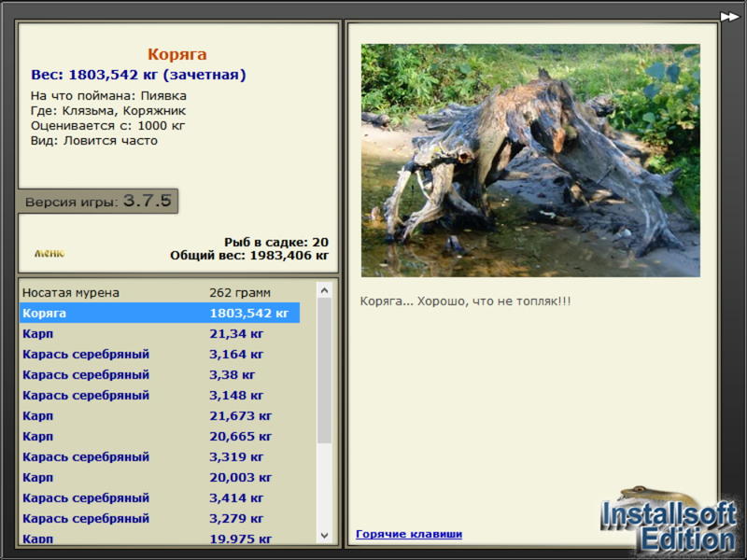
Task: Select the Карась серебряный 3,148 кг row
Action: 160,395
